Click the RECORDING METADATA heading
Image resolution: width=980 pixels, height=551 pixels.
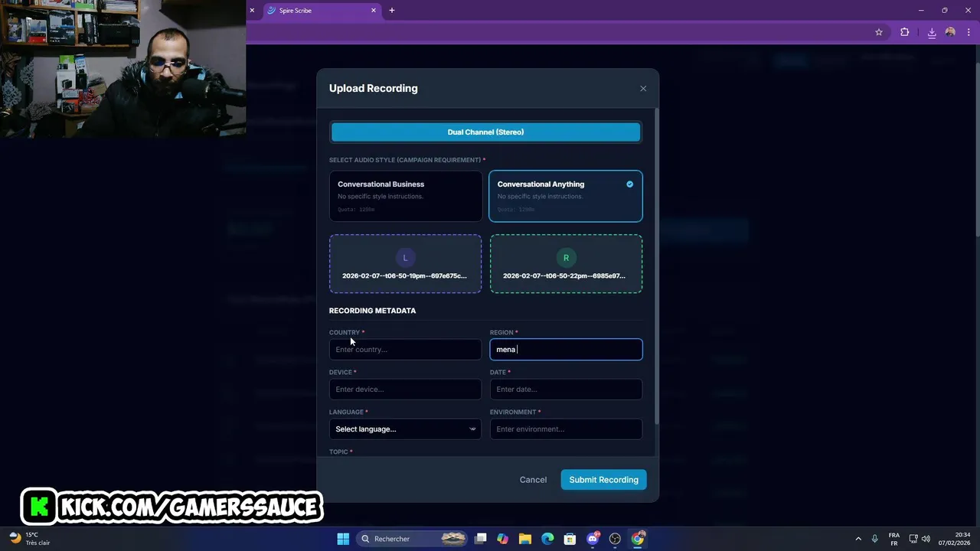click(372, 311)
